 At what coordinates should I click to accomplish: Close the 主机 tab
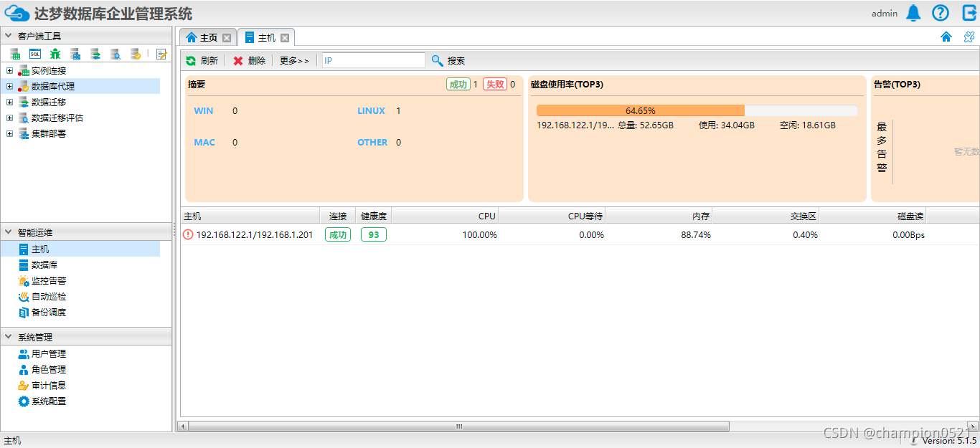coord(285,38)
